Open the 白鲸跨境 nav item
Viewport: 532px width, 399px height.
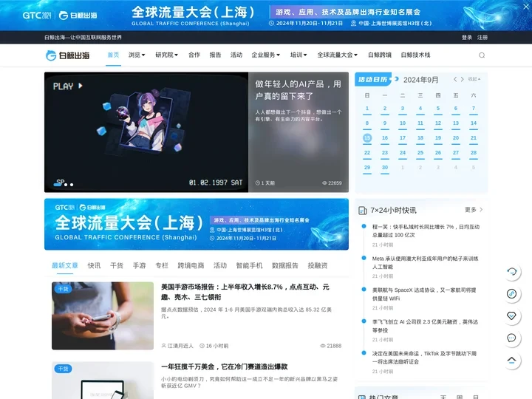[380, 55]
